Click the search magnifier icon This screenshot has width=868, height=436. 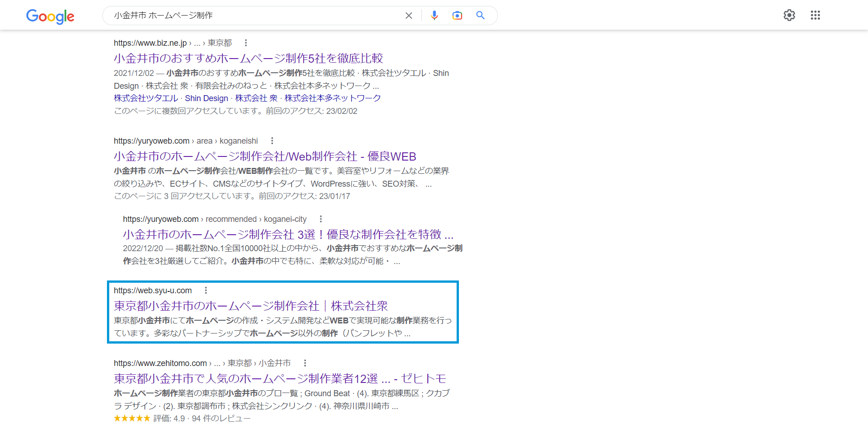coord(480,15)
